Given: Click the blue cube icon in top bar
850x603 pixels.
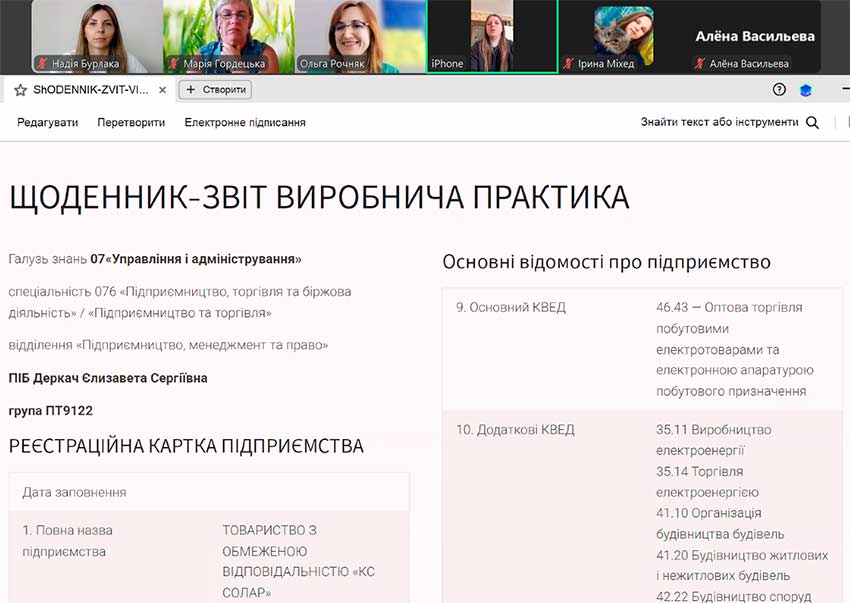Looking at the screenshot, I should [805, 90].
